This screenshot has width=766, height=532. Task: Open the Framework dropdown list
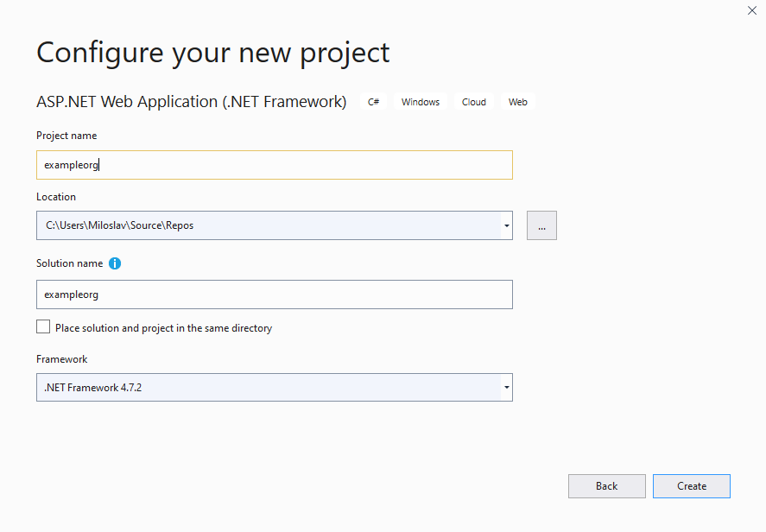pyautogui.click(x=275, y=388)
